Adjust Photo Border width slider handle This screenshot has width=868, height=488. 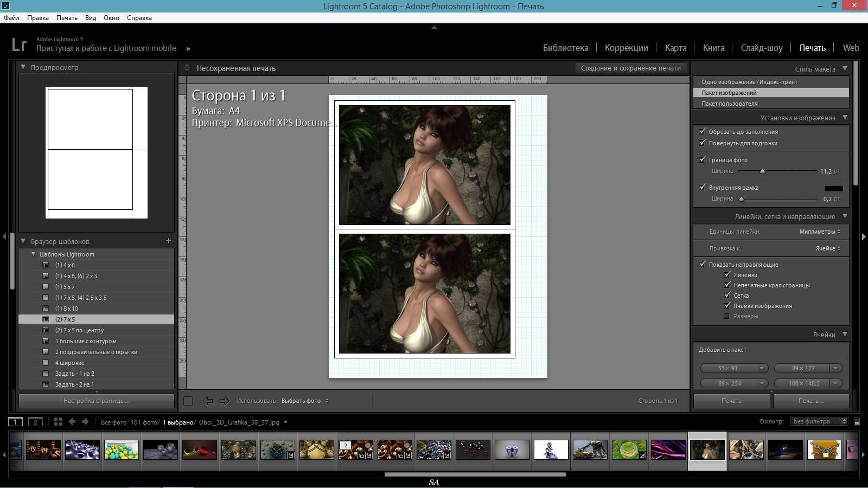[762, 171]
